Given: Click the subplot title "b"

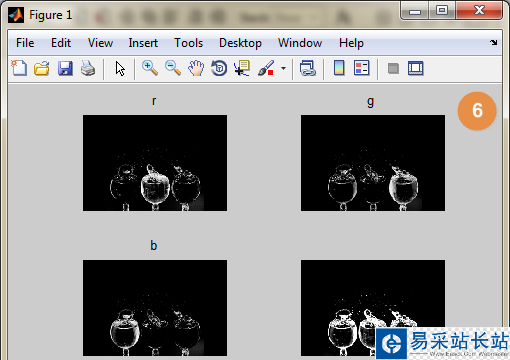Looking at the screenshot, I should pos(153,246).
